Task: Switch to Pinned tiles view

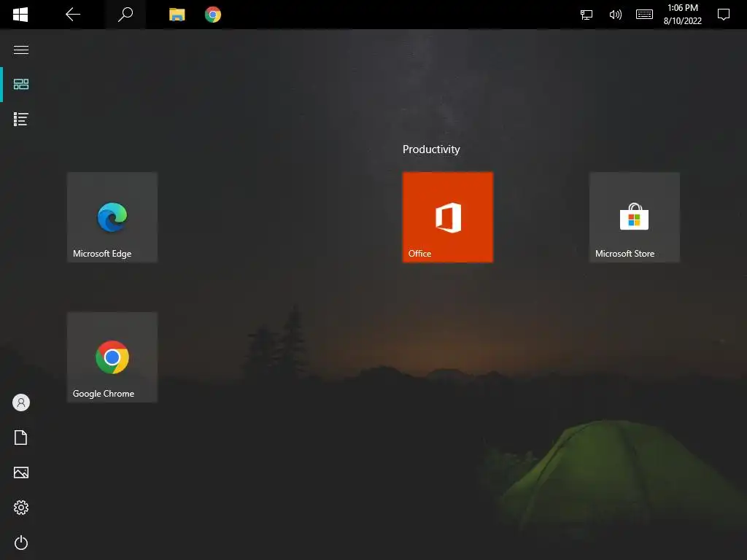Action: click(21, 85)
